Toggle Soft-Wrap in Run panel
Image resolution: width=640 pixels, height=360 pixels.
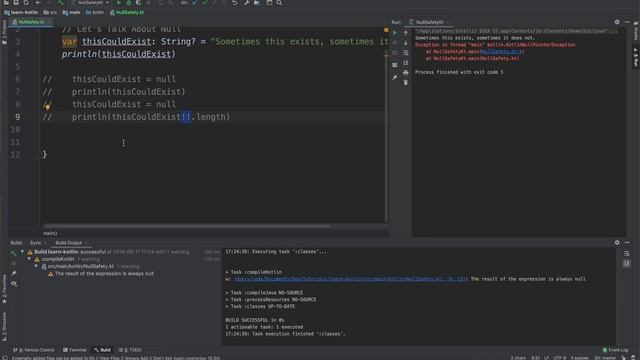[406, 53]
